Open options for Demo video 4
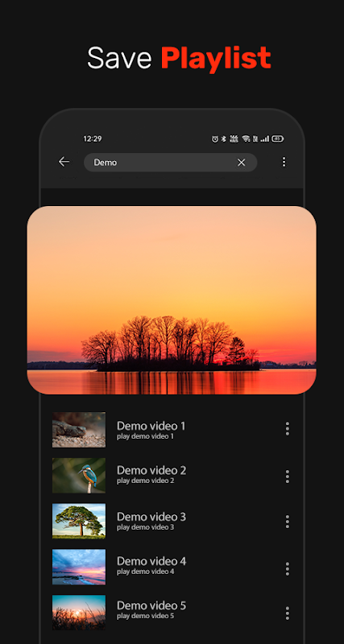The image size is (344, 644). (288, 569)
